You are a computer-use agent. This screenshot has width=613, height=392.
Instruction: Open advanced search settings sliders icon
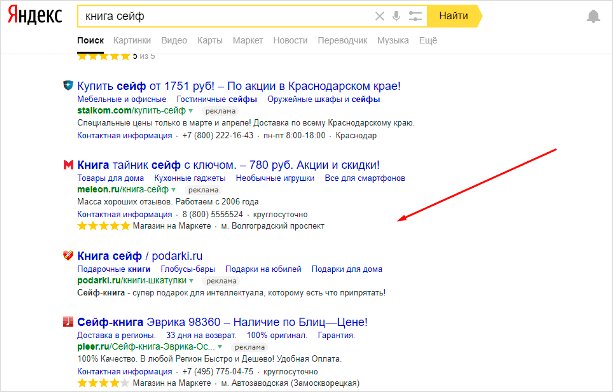(x=415, y=16)
